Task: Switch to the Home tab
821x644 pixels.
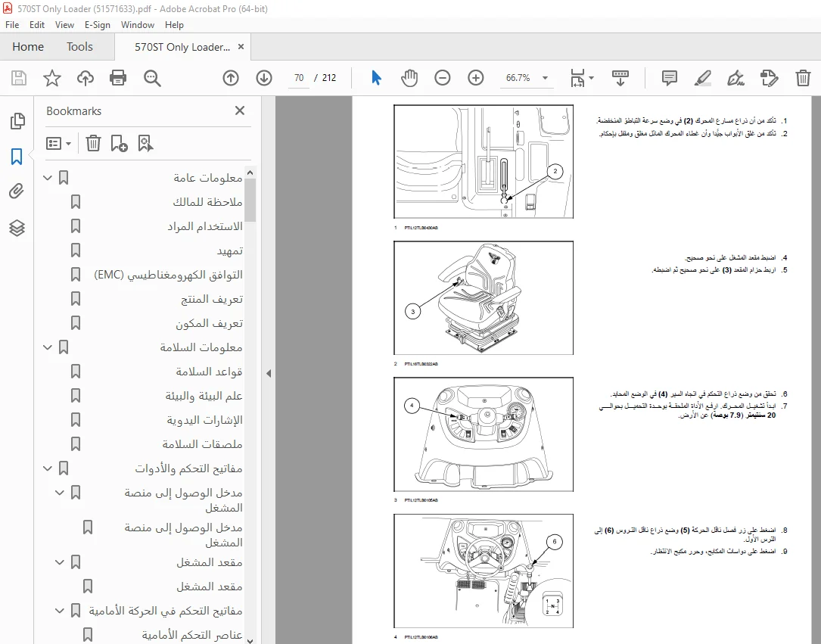Action: [x=28, y=47]
